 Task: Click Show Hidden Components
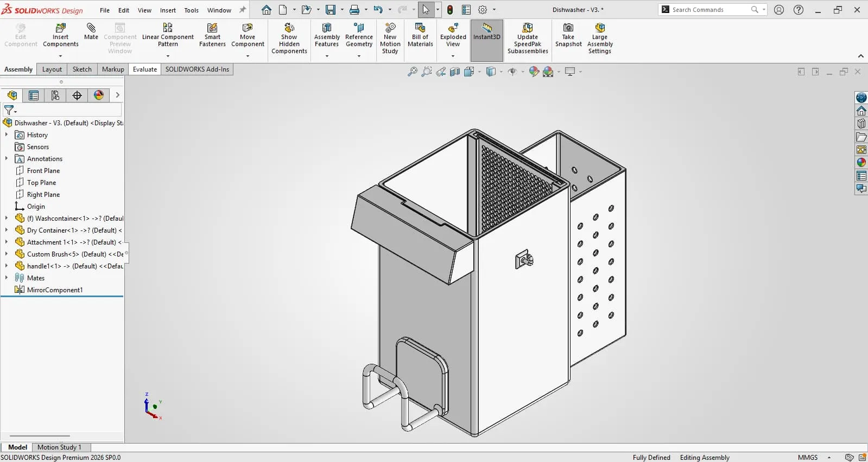coord(289,39)
